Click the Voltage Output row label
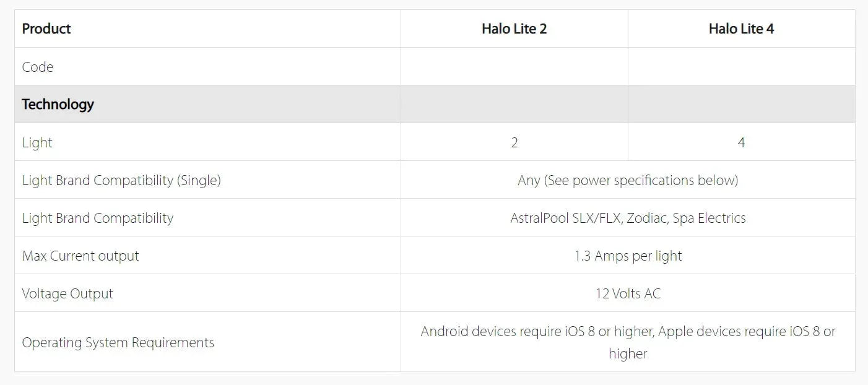This screenshot has width=868, height=385. (x=67, y=293)
